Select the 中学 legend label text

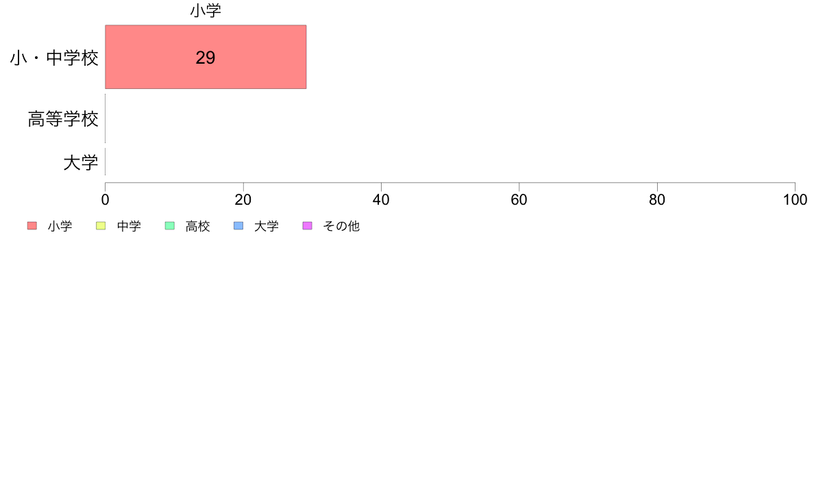129,226
